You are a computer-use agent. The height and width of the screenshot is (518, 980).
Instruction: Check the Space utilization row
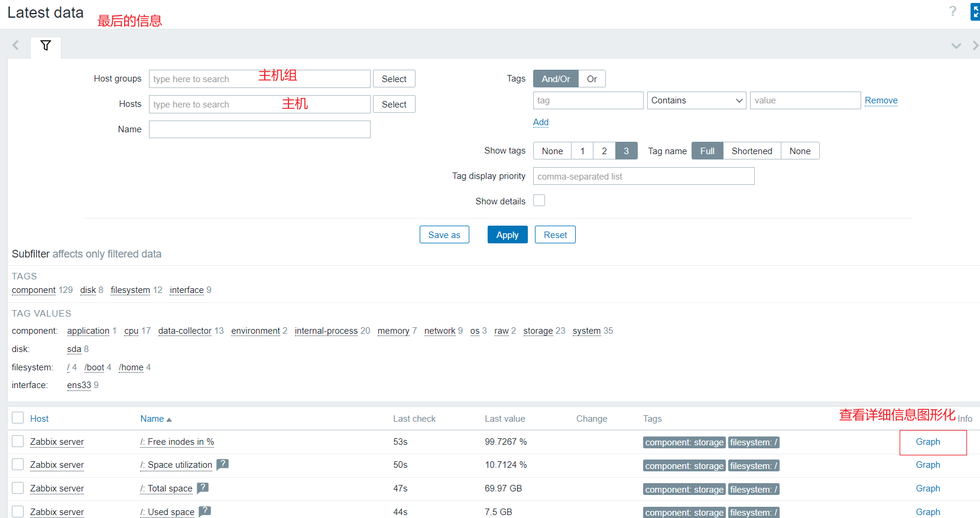point(18,464)
